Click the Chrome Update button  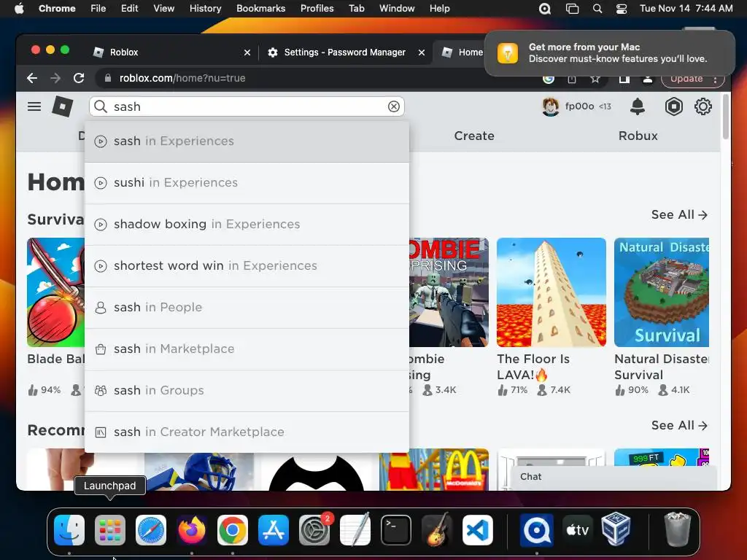pos(686,79)
